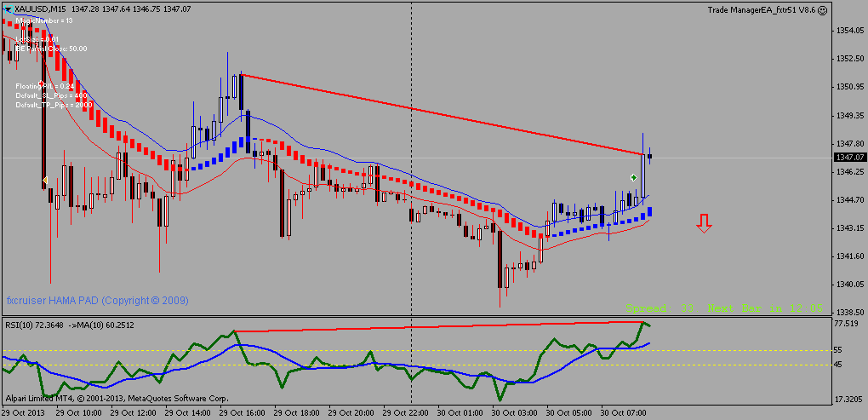Viewport: 868px width, 420px height.
Task: Click the 30 Oct 03:00 time label
Action: point(514,413)
